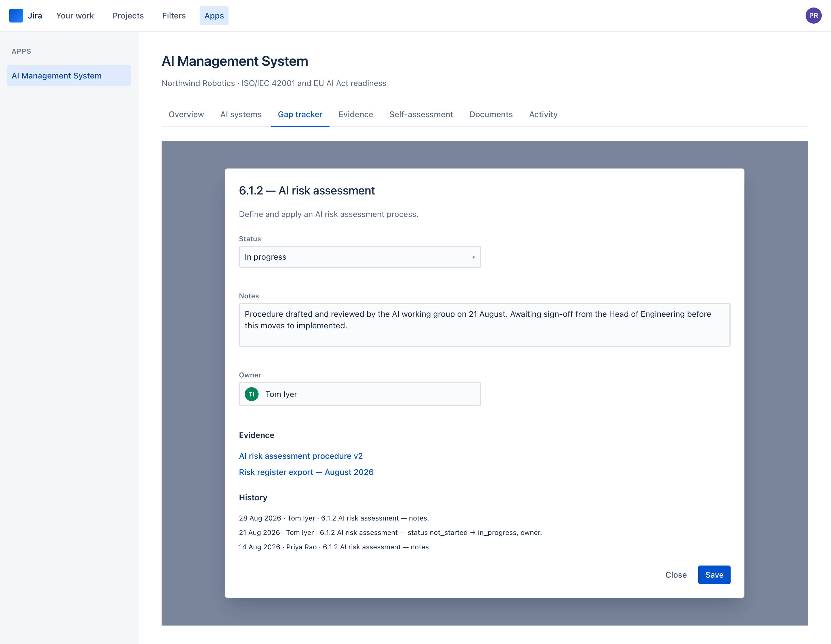The height and width of the screenshot is (644, 831).
Task: Open Your work in top navigation
Action: click(x=75, y=16)
